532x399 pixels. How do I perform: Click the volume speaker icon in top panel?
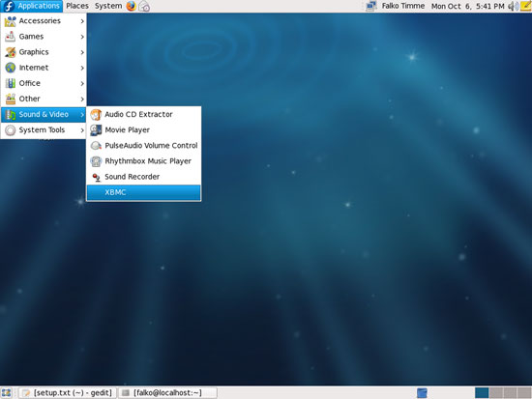pyautogui.click(x=513, y=6)
